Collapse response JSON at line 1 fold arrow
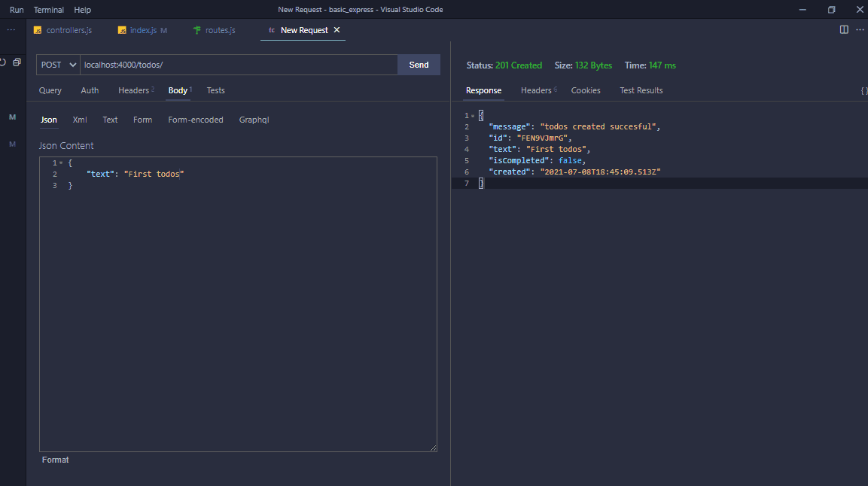The width and height of the screenshot is (868, 486). click(x=473, y=116)
